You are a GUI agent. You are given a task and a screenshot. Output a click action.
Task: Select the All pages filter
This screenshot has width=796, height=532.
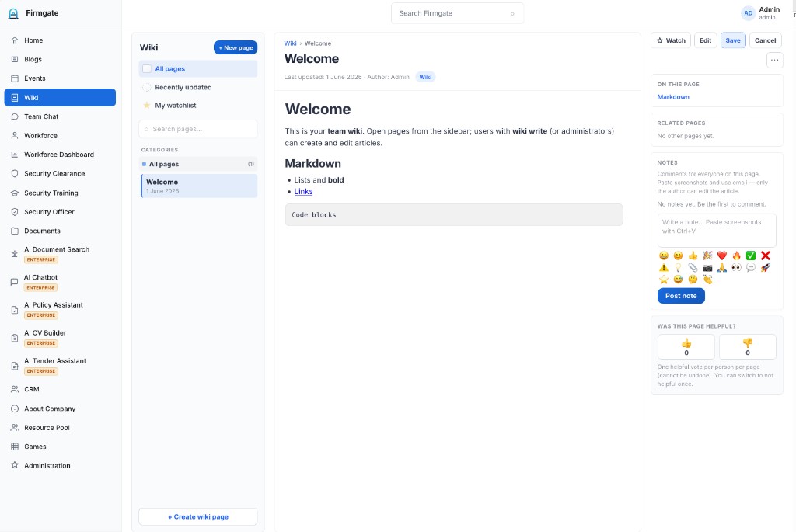click(x=198, y=68)
